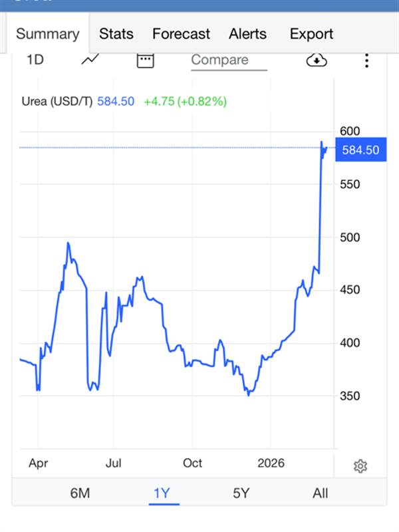Choose the 5Y time range

pyautogui.click(x=241, y=493)
